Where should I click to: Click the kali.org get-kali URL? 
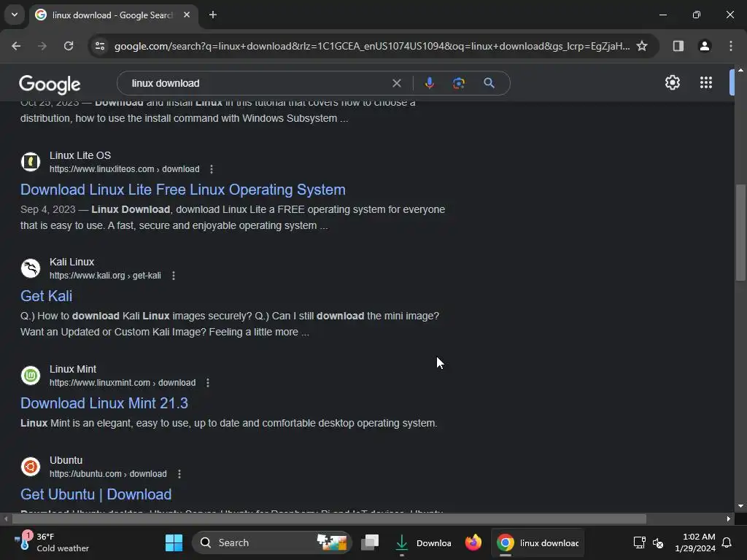105,276
